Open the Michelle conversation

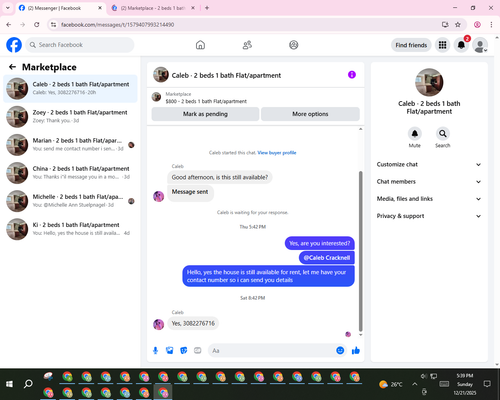pyautogui.click(x=70, y=201)
